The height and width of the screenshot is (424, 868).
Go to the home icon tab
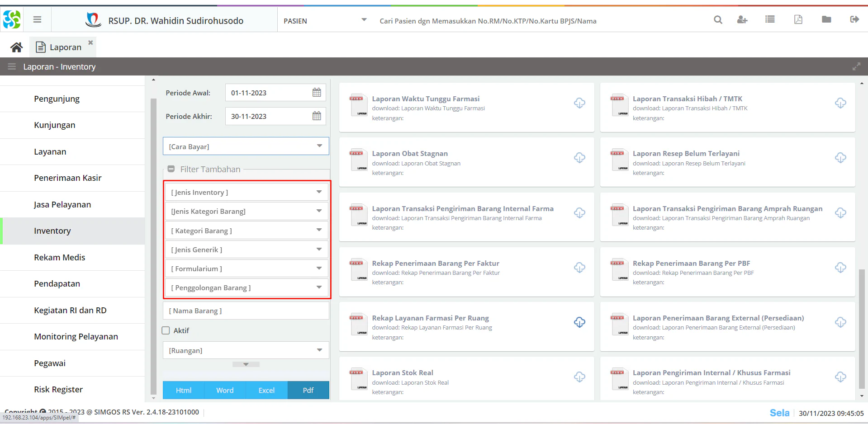[x=17, y=47]
